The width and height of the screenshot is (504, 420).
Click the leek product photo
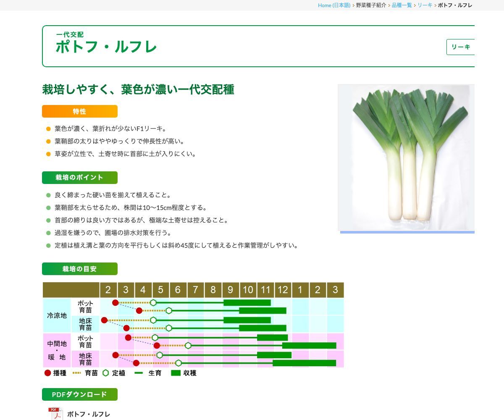pos(406,157)
